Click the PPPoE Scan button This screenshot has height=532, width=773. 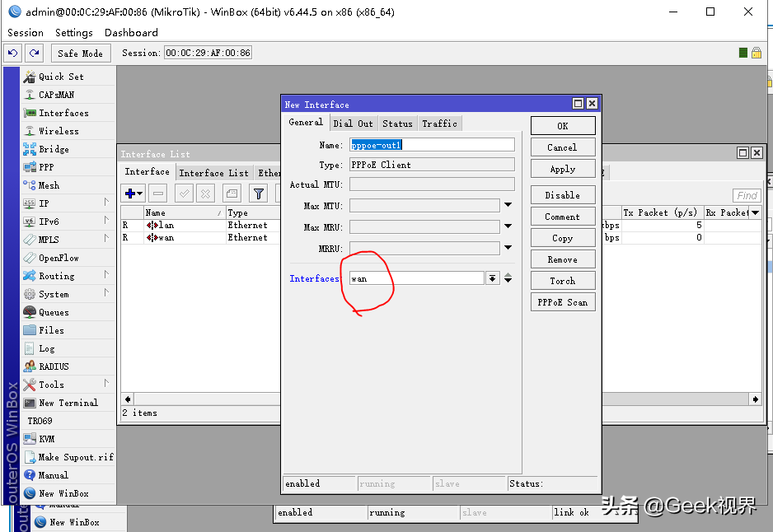pyautogui.click(x=563, y=302)
